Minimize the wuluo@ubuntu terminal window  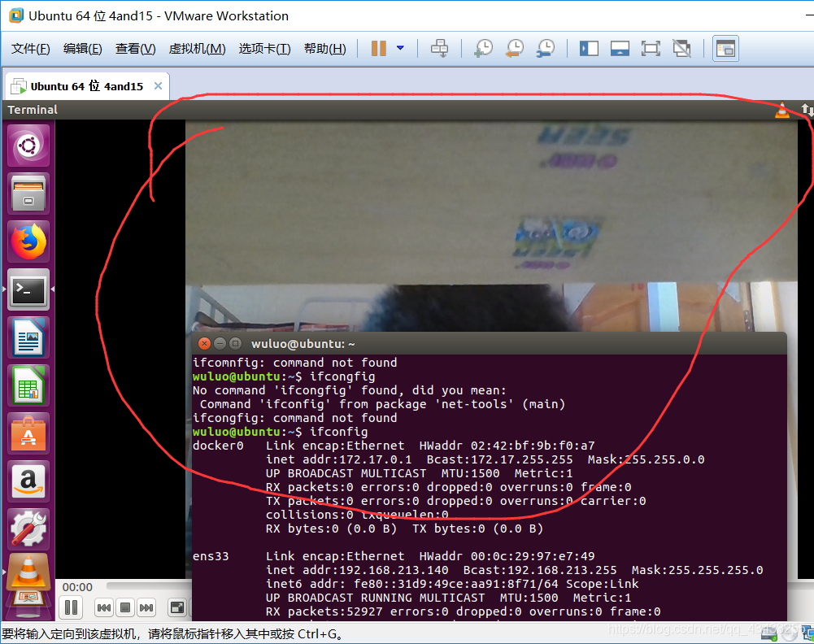pos(220,343)
